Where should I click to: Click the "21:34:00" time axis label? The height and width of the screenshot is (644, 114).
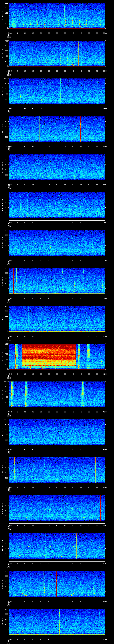pyautogui.click(x=9, y=147)
